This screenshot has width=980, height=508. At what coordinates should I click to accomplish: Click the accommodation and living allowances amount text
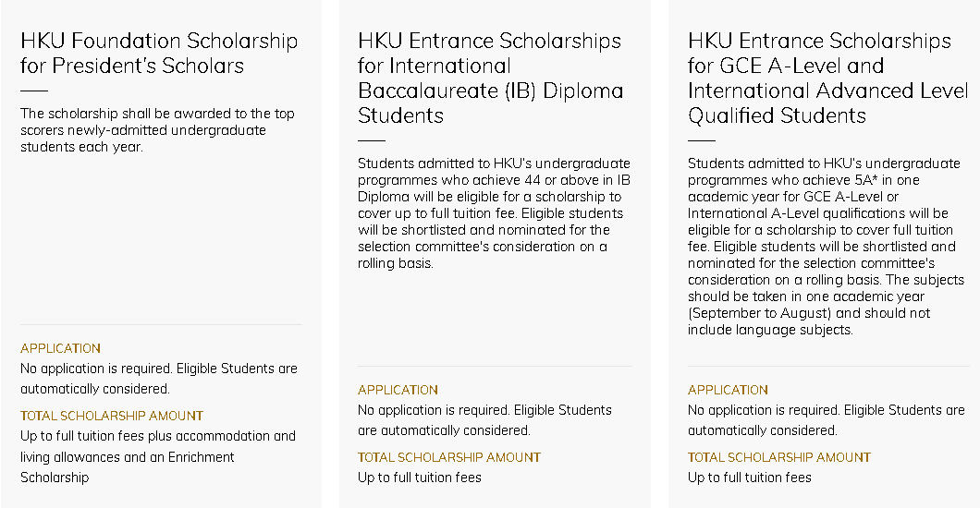point(158,456)
